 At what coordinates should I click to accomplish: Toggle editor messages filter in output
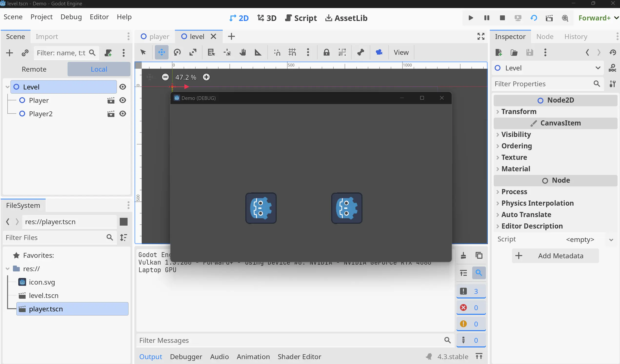point(471,340)
